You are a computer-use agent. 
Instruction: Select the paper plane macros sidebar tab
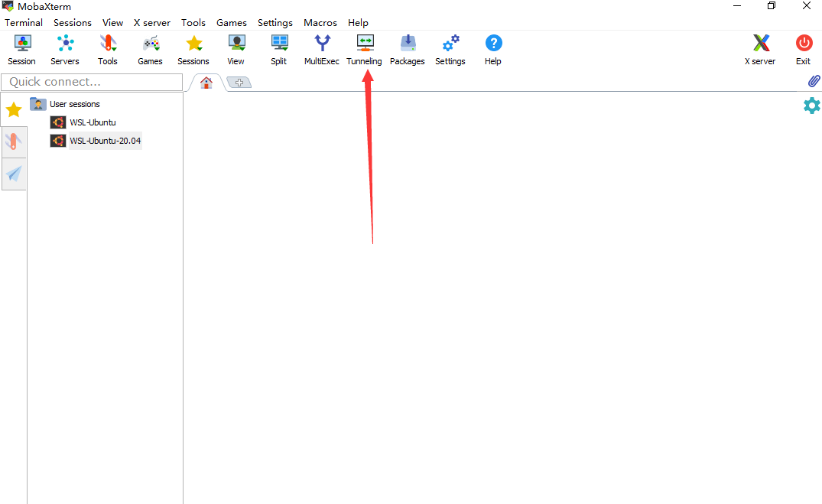pyautogui.click(x=15, y=174)
